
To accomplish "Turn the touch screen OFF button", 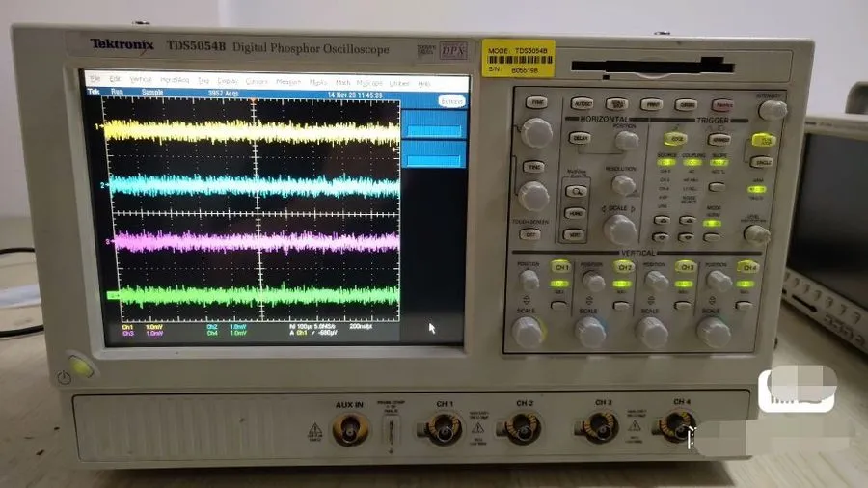I will click(529, 234).
